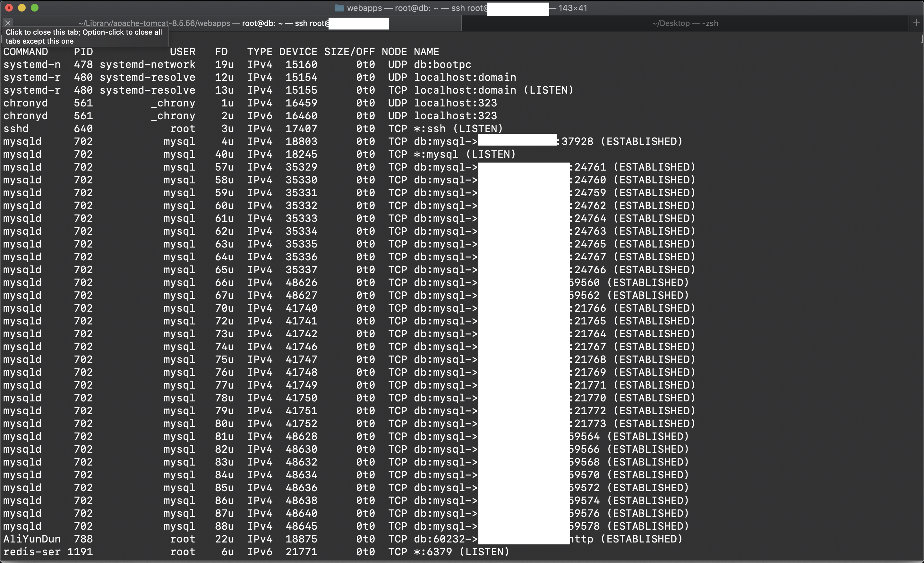The image size is (924, 563).
Task: Click '_chrony' user in IPv6 row
Action: (173, 116)
